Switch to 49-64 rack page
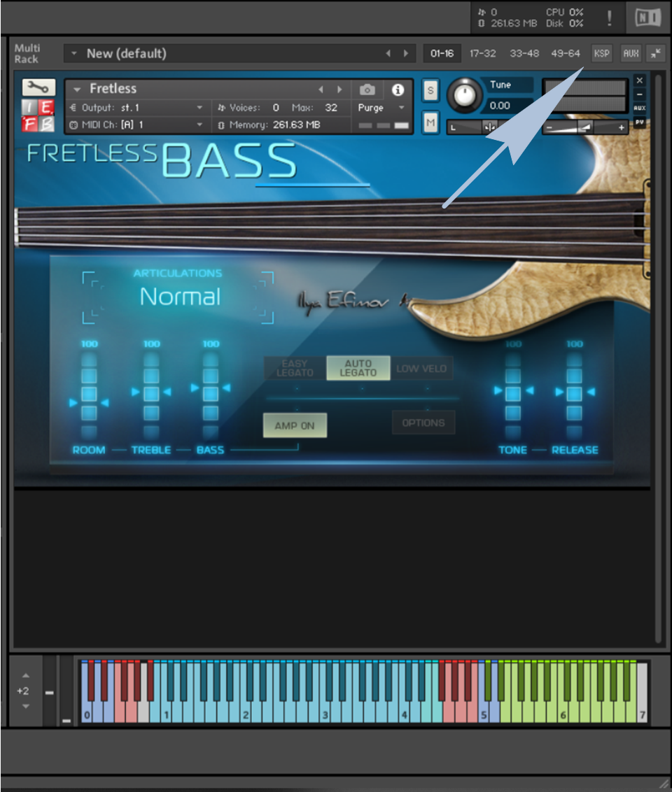This screenshot has width=672, height=792. [566, 54]
